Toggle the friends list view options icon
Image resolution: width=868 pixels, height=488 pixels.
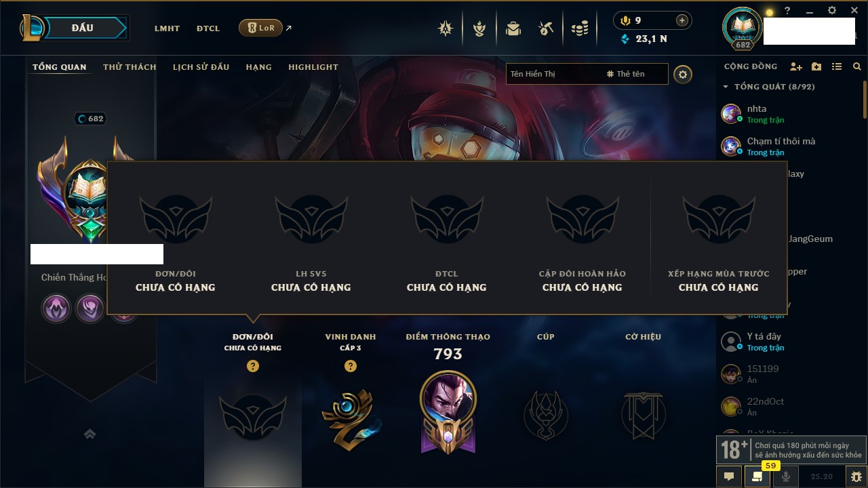pos(837,66)
